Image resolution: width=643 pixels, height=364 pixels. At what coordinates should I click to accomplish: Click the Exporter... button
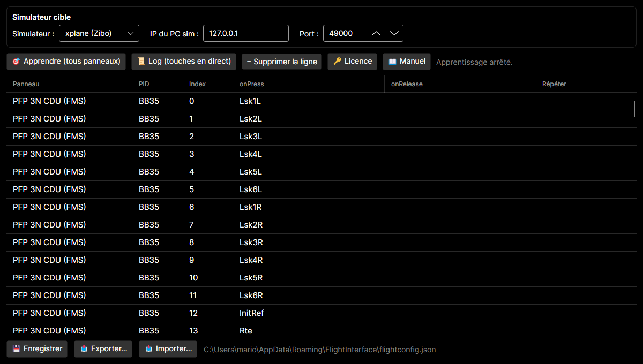click(x=103, y=349)
